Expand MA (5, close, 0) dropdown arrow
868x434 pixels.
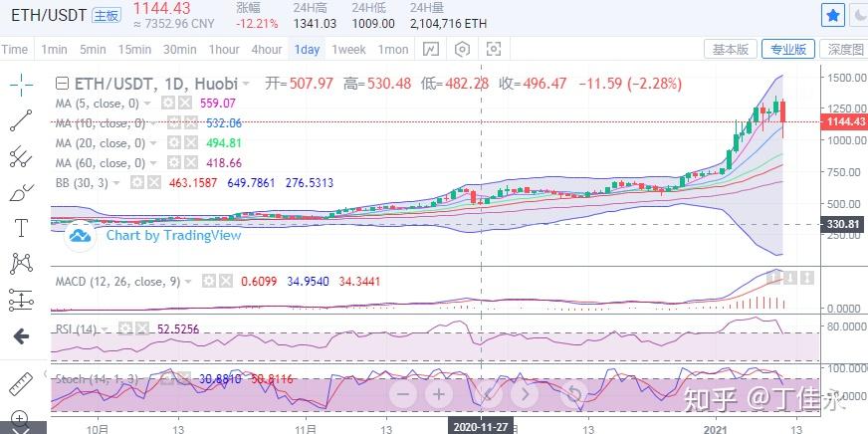coord(147,103)
